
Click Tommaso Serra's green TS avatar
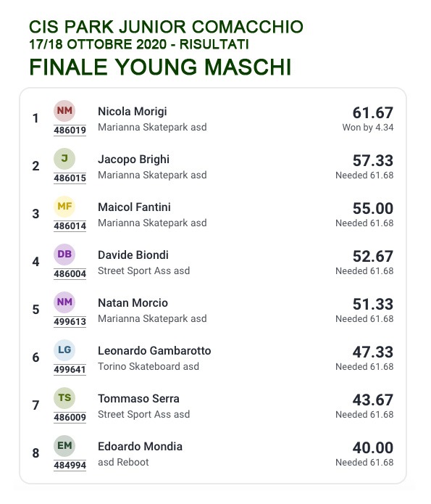64,398
